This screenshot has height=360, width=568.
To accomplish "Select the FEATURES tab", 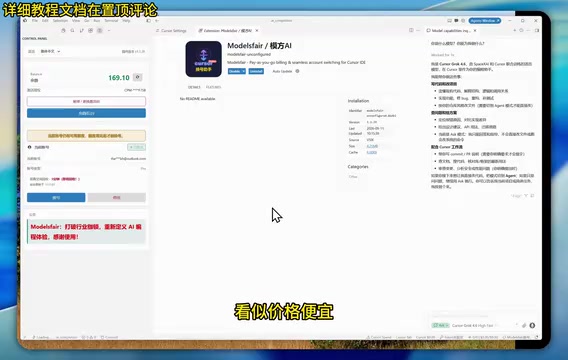I will [x=213, y=87].
